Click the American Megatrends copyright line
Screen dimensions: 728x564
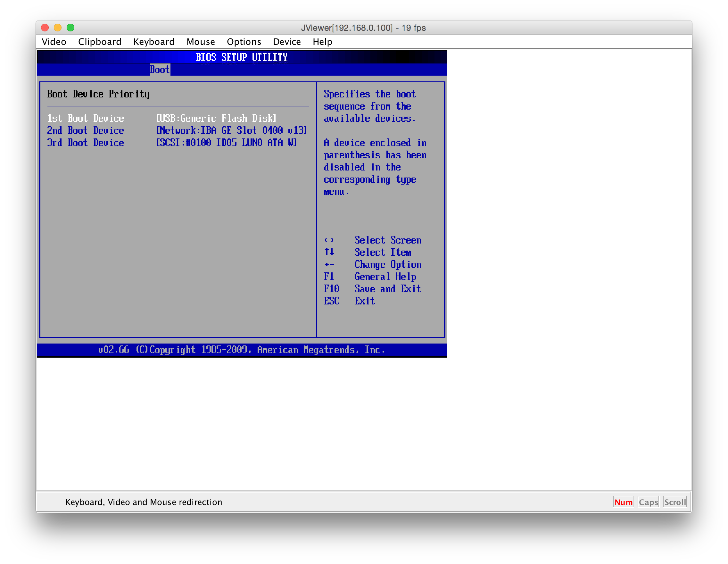[x=242, y=350]
